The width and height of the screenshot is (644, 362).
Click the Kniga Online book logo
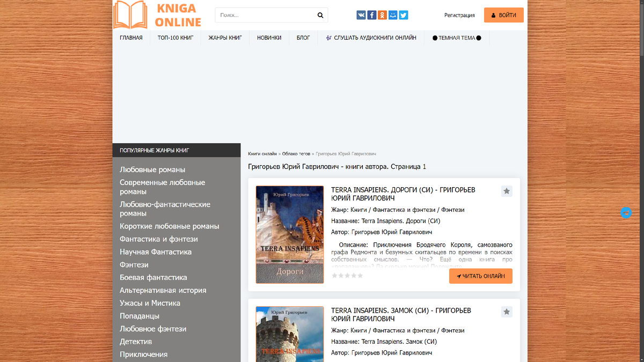point(157,15)
